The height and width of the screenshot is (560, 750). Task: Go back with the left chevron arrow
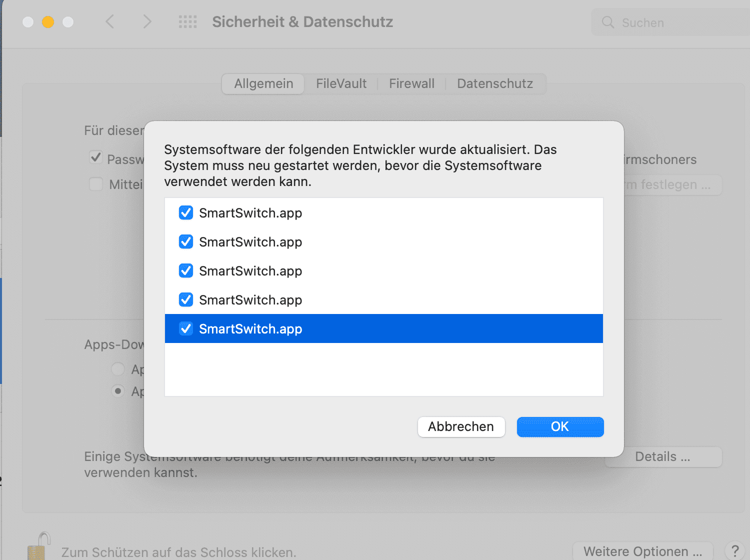(110, 21)
